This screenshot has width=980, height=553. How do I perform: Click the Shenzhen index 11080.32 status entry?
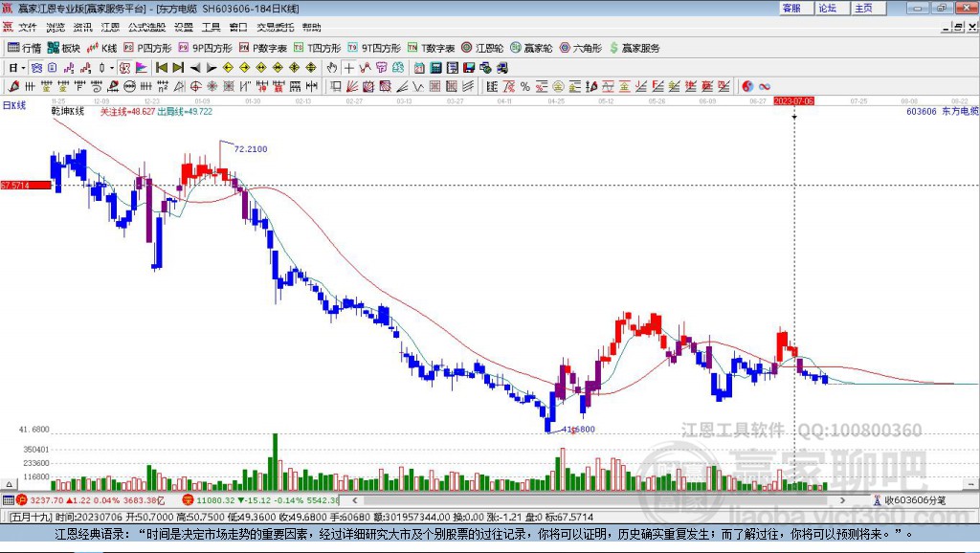click(x=261, y=500)
